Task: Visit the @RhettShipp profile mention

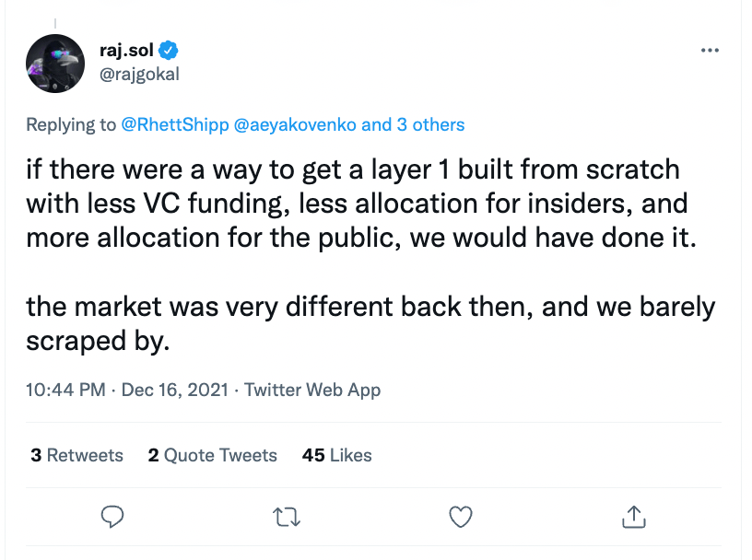Action: click(177, 124)
